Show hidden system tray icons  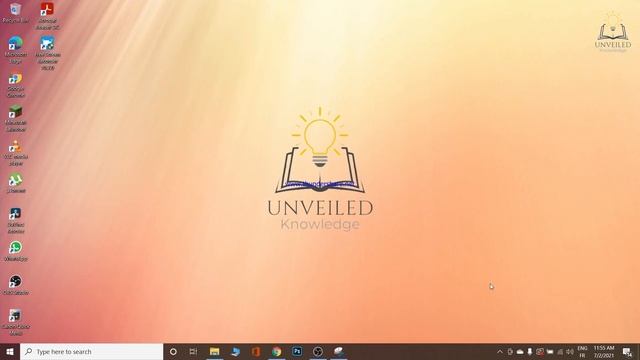coord(500,351)
